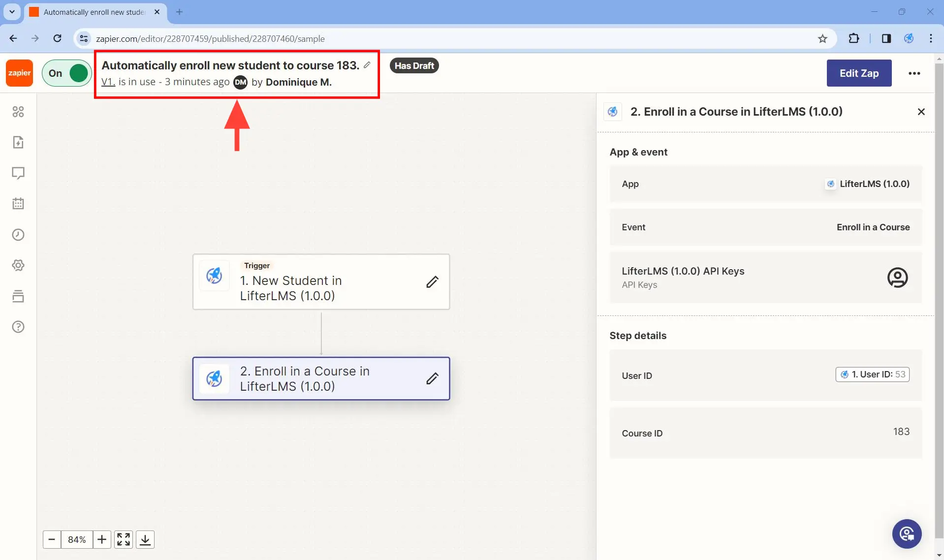This screenshot has width=944, height=560.
Task: Toggle the browser side panel icon
Action: pos(886,38)
